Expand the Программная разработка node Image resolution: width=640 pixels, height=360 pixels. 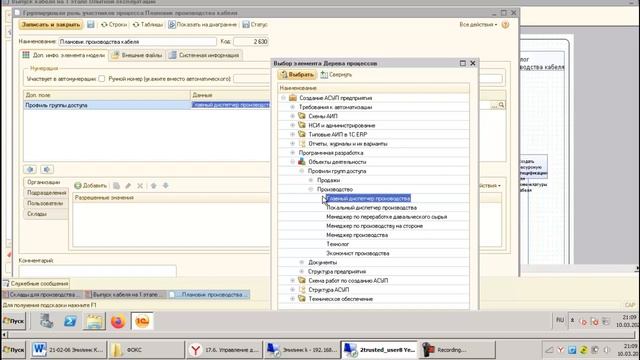(292, 153)
